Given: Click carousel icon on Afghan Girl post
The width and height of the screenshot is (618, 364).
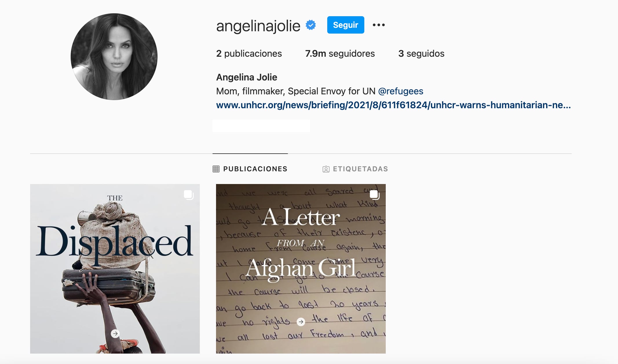Looking at the screenshot, I should pyautogui.click(x=374, y=195).
